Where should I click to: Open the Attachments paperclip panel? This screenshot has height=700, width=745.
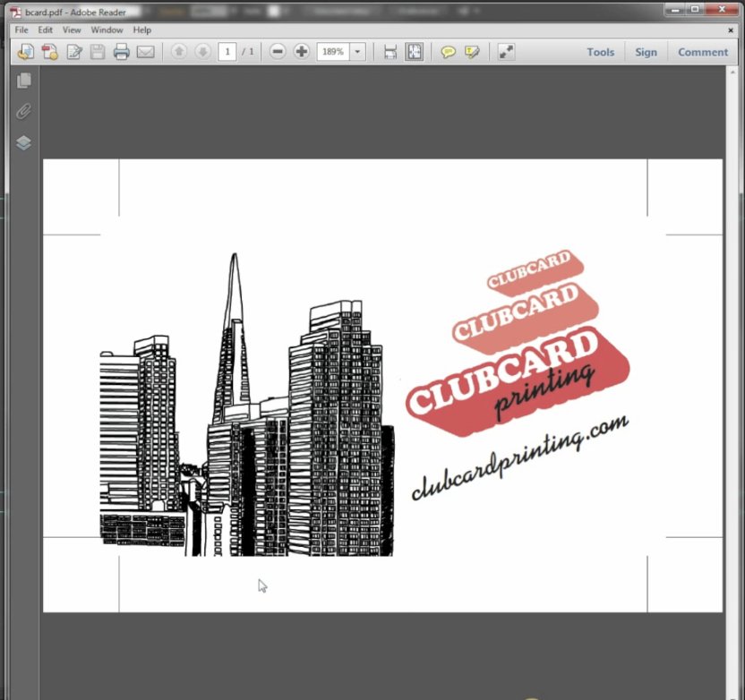[23, 111]
